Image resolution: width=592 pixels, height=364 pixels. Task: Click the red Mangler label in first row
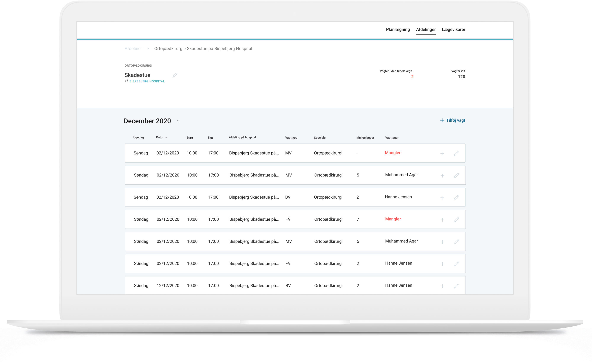[393, 153]
